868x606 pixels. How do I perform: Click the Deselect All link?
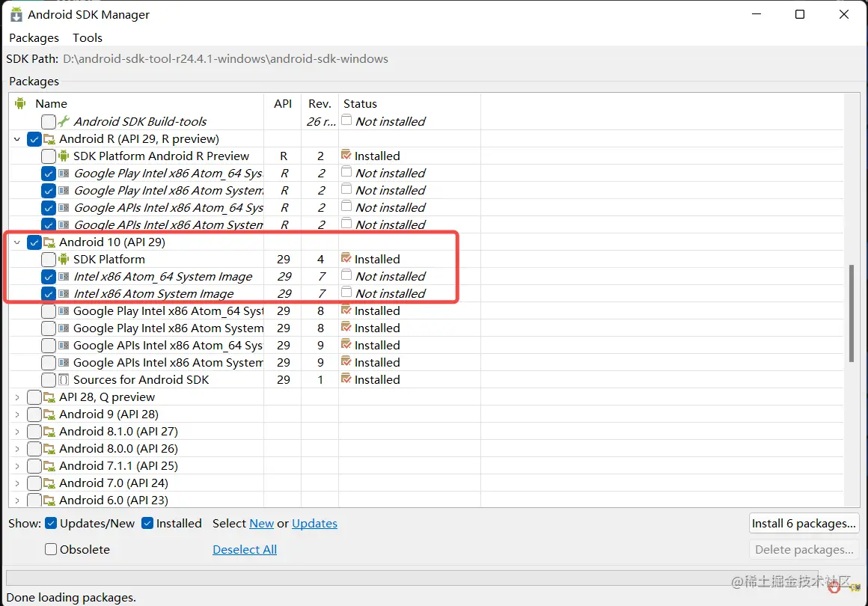[x=245, y=549]
